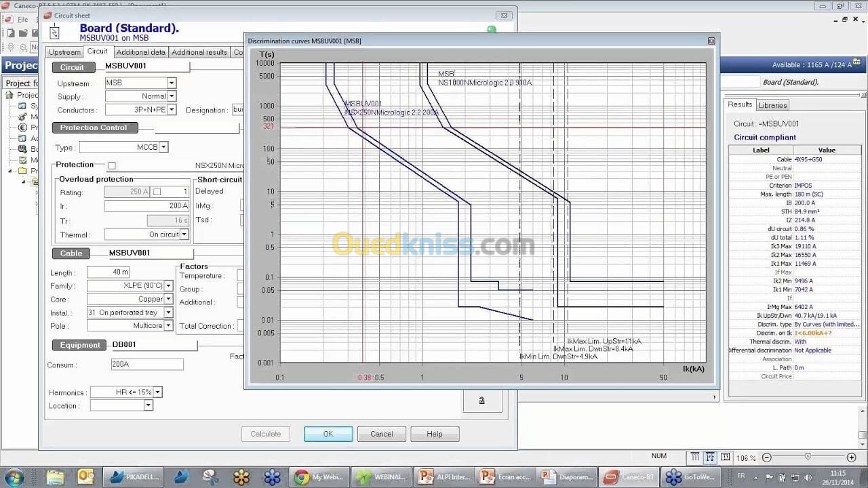
Task: Open the Libraries tab in right panel
Action: pos(772,105)
